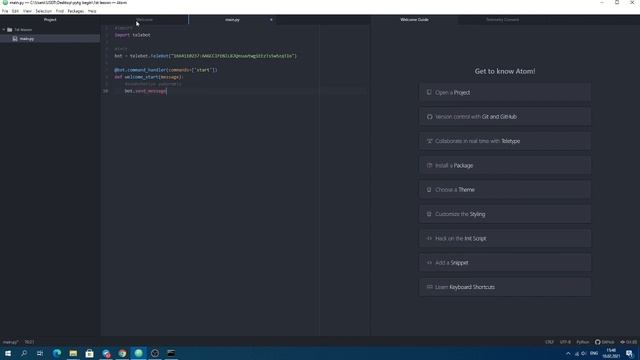Open the Help menu
The height and width of the screenshot is (360, 640).
(92, 11)
